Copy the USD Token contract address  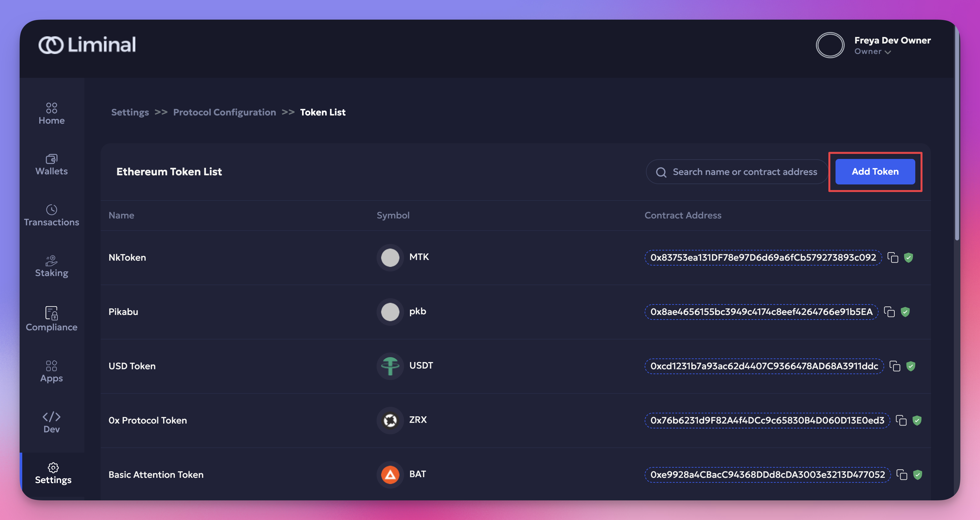895,366
